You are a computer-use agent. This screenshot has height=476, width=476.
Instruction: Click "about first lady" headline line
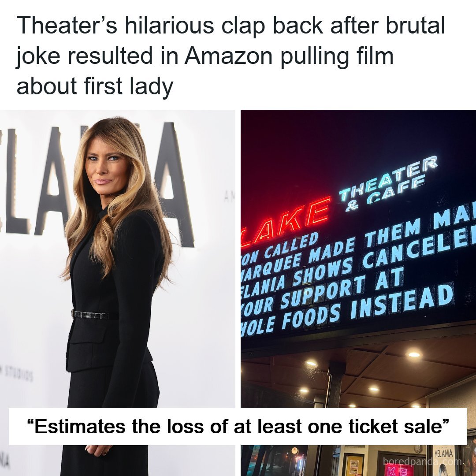[95, 86]
